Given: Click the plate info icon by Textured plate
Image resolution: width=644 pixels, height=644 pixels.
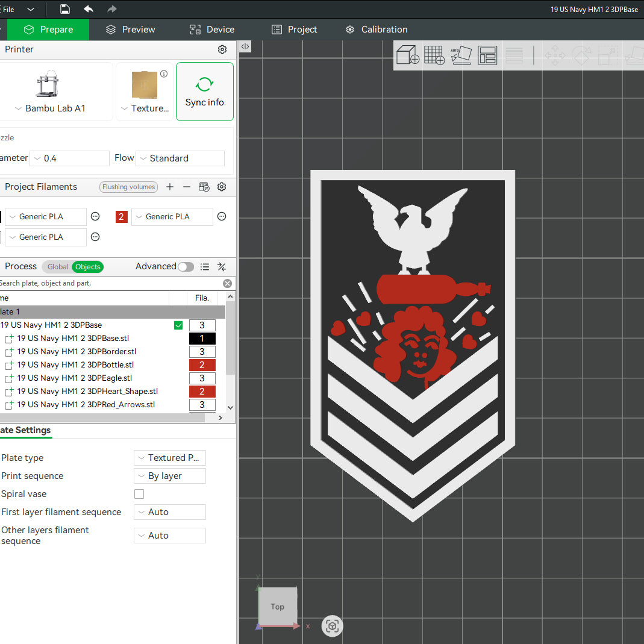Looking at the screenshot, I should click(x=164, y=74).
